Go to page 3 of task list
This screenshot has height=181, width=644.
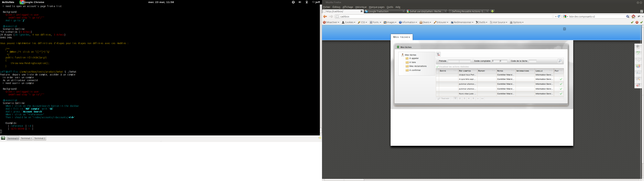(x=464, y=99)
